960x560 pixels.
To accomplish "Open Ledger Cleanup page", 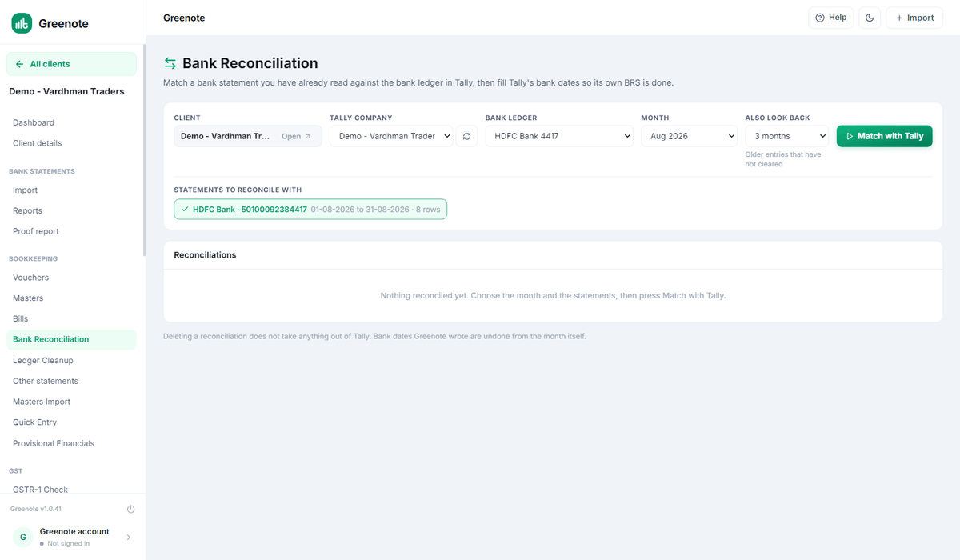I will (71, 360).
